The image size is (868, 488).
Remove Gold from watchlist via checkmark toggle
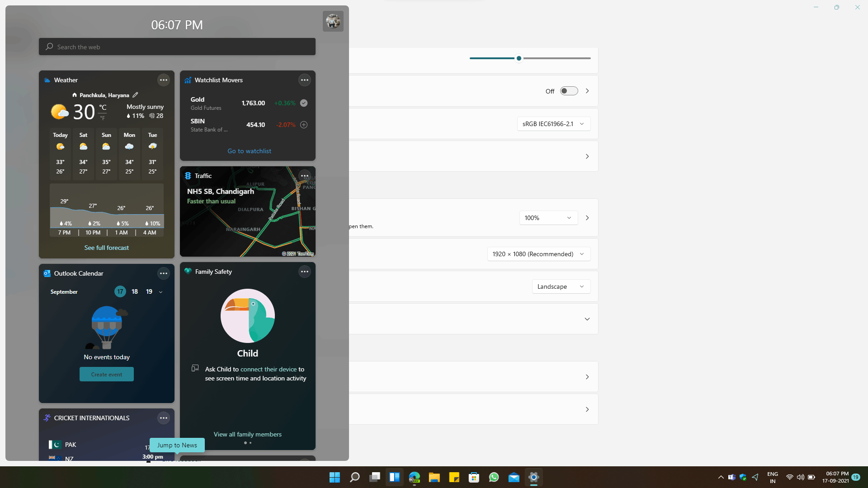pos(303,103)
